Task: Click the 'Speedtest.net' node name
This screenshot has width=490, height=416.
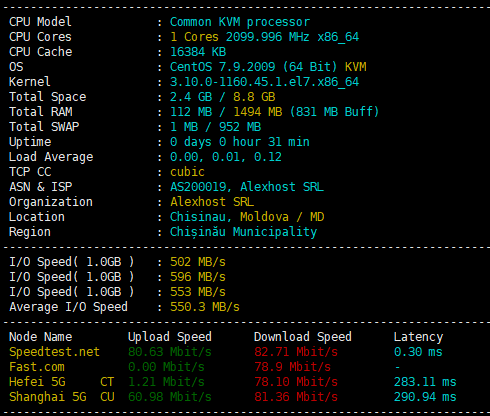Action: coord(54,352)
